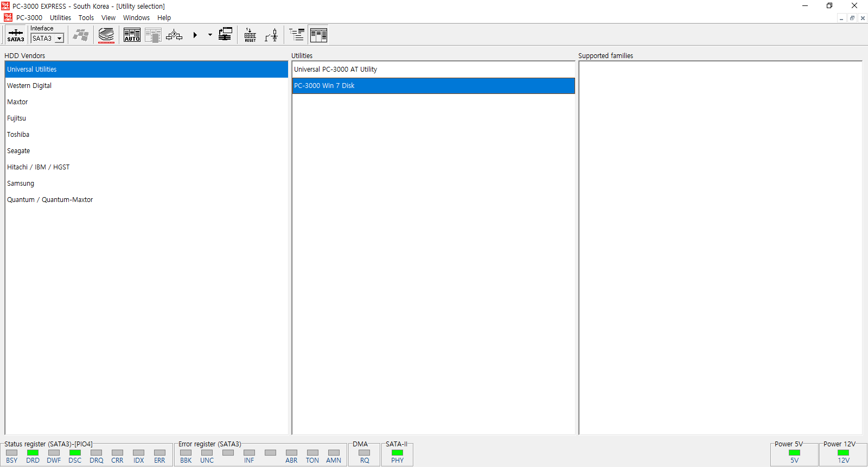Click the SATA3 port selection icon
The height and width of the screenshot is (467, 868).
[x=16, y=35]
